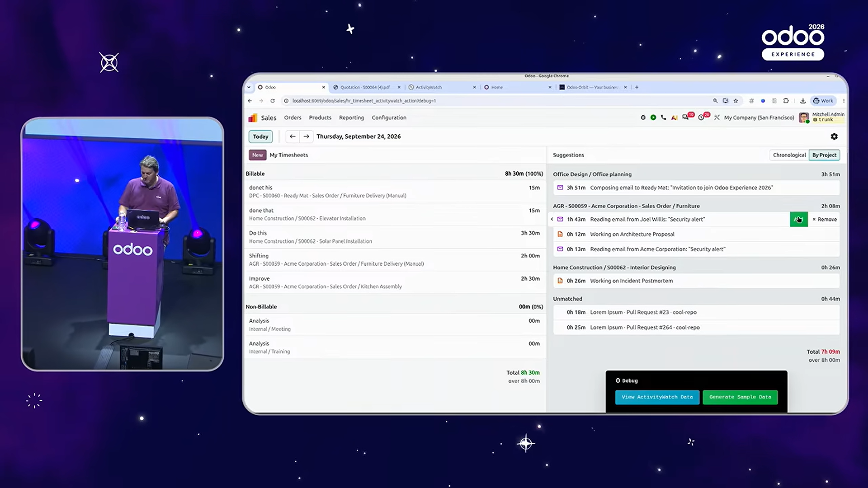Open a new Chrome tab
The width and height of the screenshot is (868, 488).
coord(637,87)
